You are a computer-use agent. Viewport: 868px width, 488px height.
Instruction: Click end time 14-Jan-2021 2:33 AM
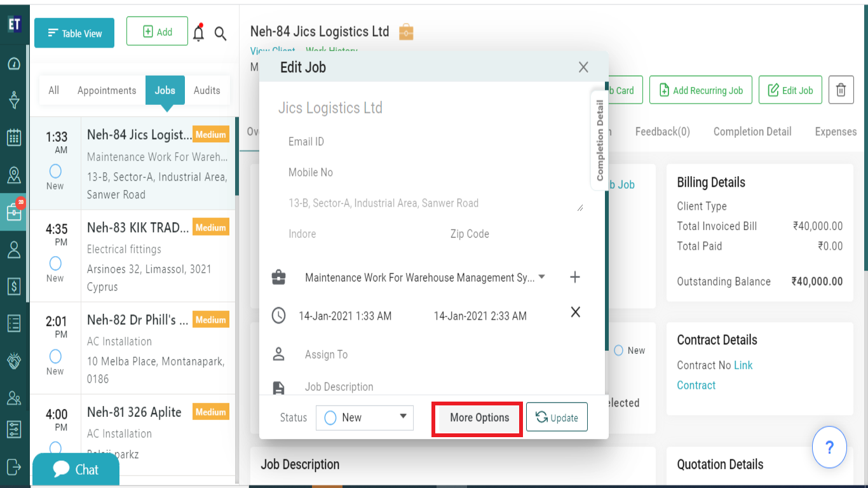[480, 316]
